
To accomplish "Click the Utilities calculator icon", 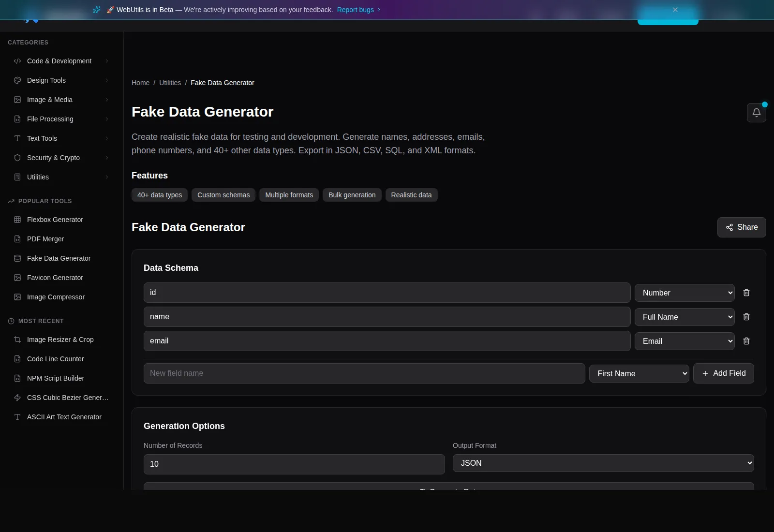I will pyautogui.click(x=17, y=177).
